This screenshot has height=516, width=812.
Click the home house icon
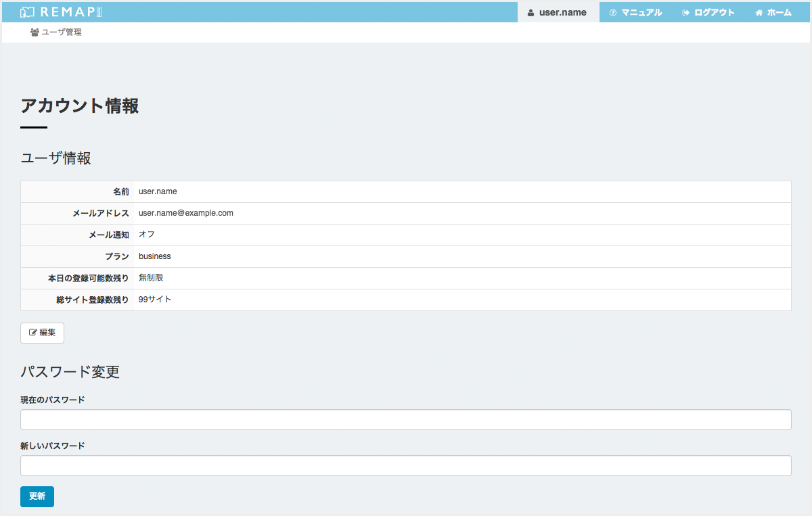click(759, 12)
